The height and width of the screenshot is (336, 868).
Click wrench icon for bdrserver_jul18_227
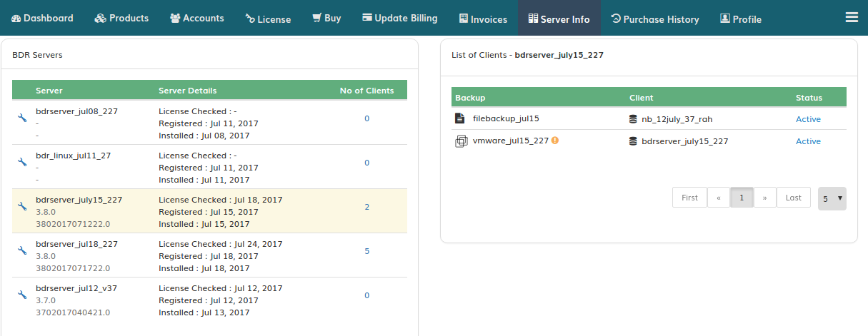pyautogui.click(x=22, y=250)
